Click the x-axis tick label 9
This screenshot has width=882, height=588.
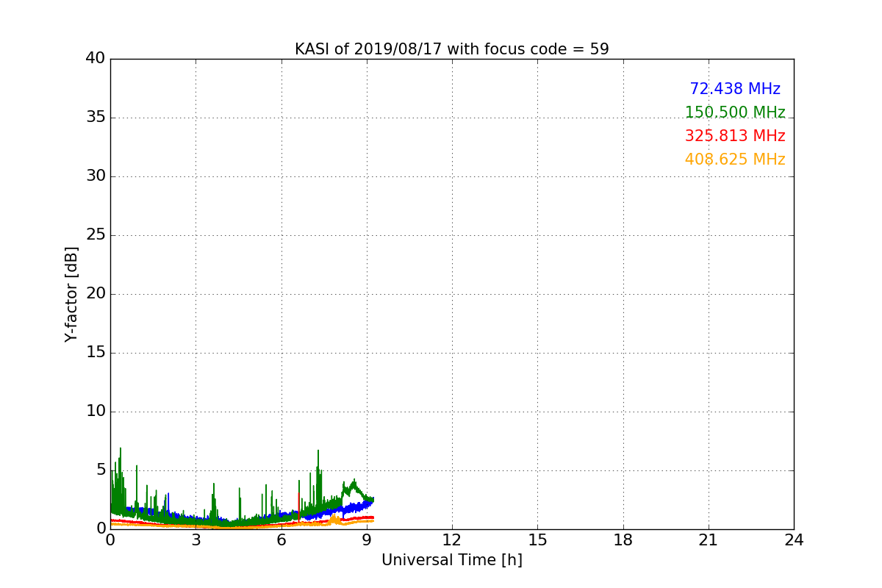[x=367, y=539]
